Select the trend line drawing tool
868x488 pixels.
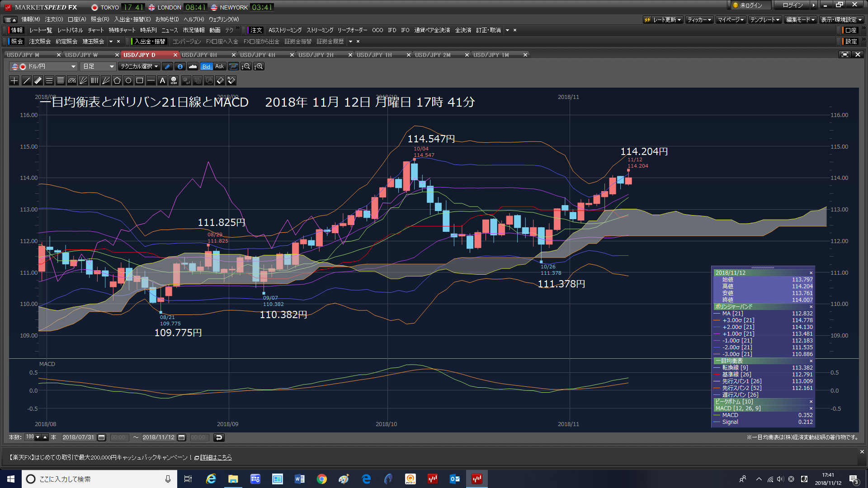[27, 80]
